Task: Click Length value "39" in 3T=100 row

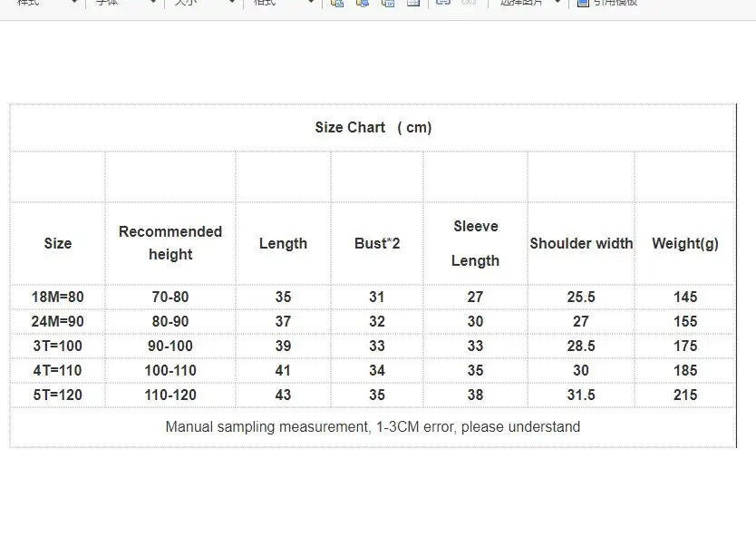Action: (283, 346)
